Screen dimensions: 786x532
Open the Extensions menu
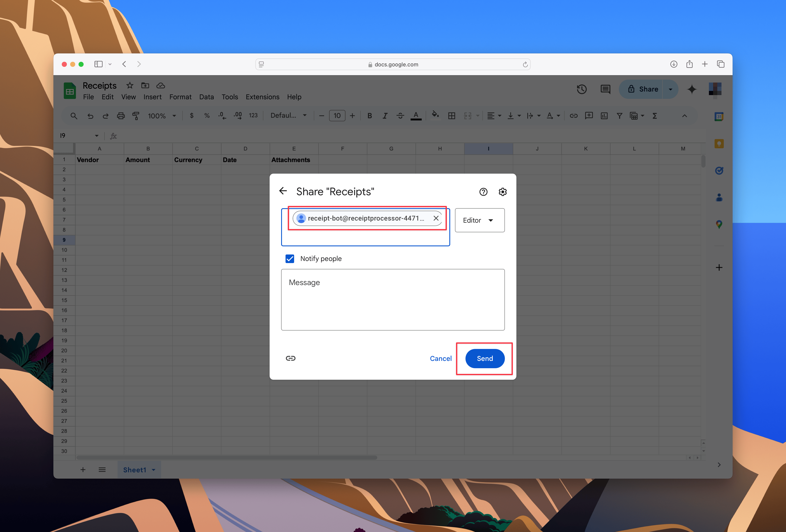tap(262, 97)
